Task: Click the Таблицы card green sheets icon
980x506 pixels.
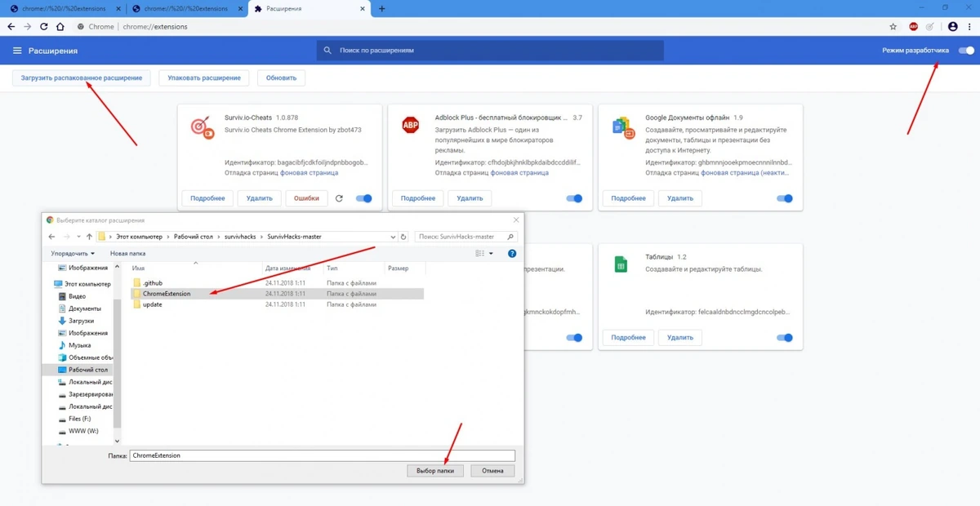Action: [621, 264]
